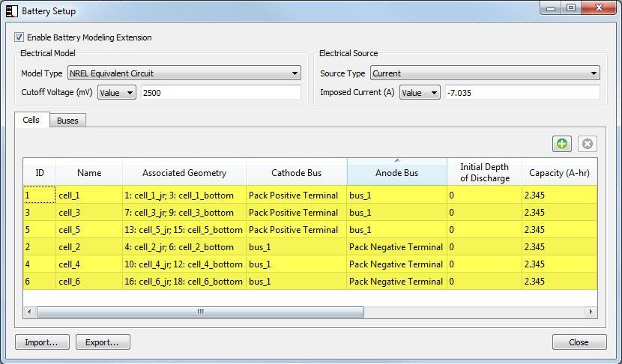Minimize the Battery Setup window

point(551,8)
